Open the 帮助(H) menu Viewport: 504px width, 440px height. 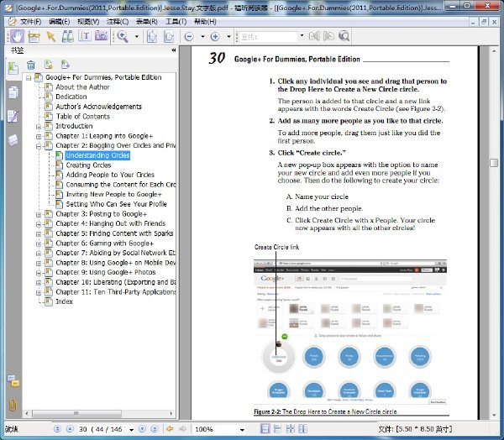coord(205,22)
